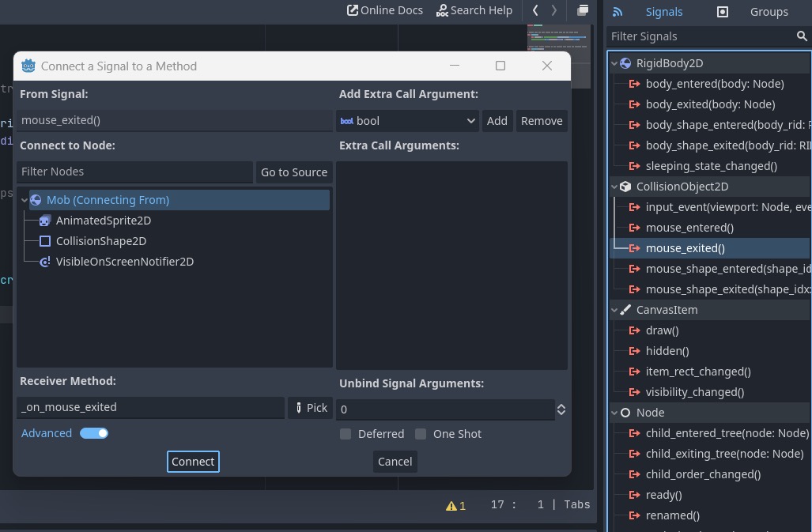
Task: Select hidden() signal
Action: pyautogui.click(x=667, y=352)
